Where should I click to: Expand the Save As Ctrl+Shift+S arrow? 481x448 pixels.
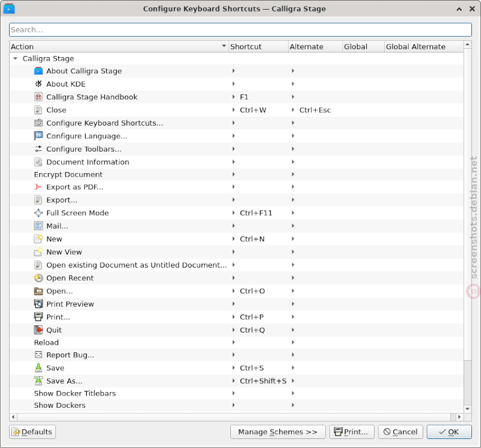coord(234,381)
